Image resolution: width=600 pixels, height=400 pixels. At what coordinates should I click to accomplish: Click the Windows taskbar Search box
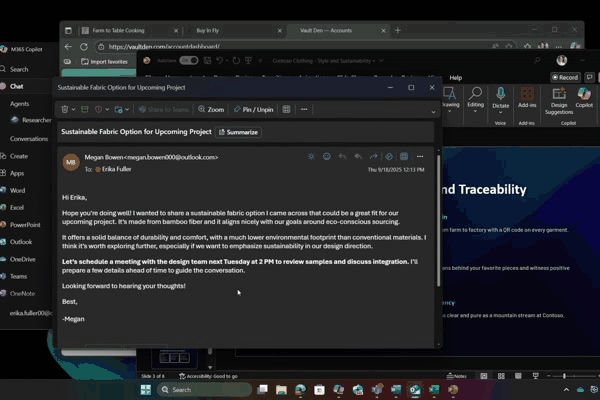pos(204,390)
